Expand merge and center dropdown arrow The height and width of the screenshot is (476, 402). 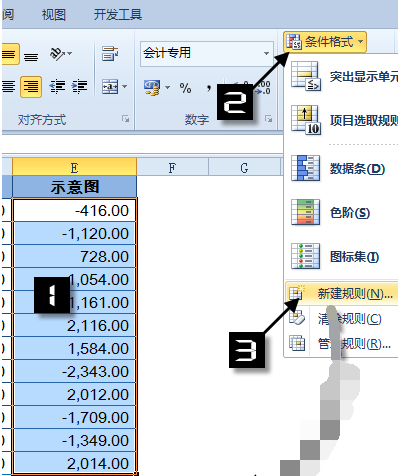[x=125, y=87]
